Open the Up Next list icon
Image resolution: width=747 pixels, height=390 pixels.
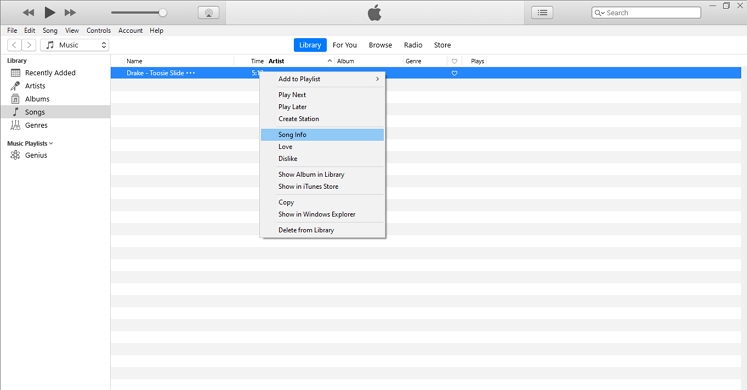[542, 13]
